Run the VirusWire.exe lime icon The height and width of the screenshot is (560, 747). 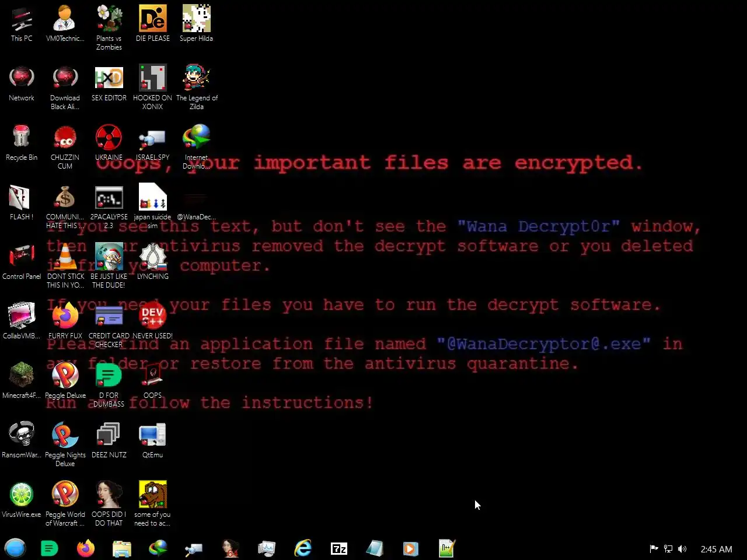(x=22, y=499)
